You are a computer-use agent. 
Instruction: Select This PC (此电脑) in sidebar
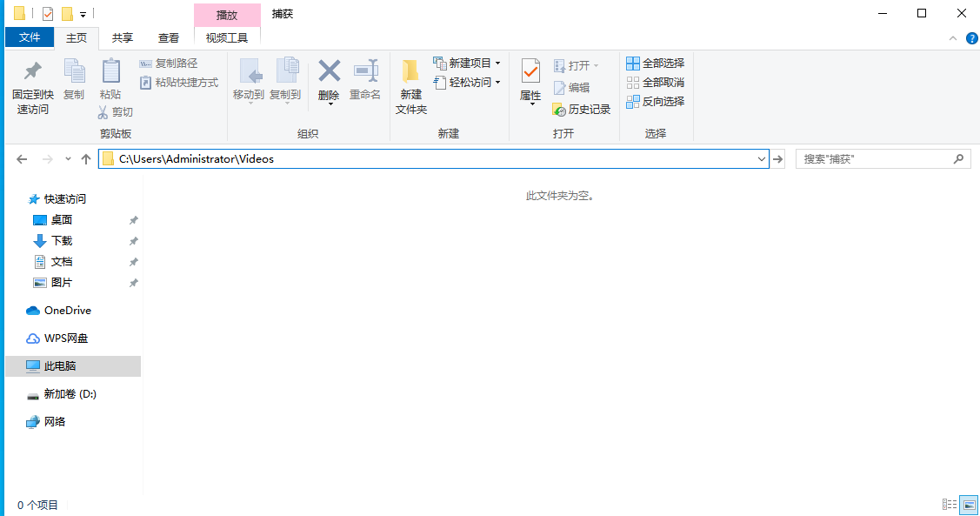tap(73, 365)
